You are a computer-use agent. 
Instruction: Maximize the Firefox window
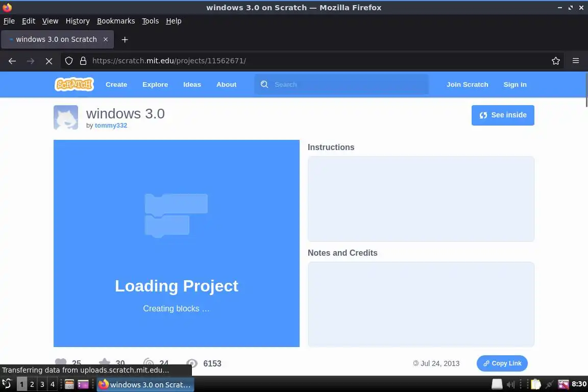[570, 8]
